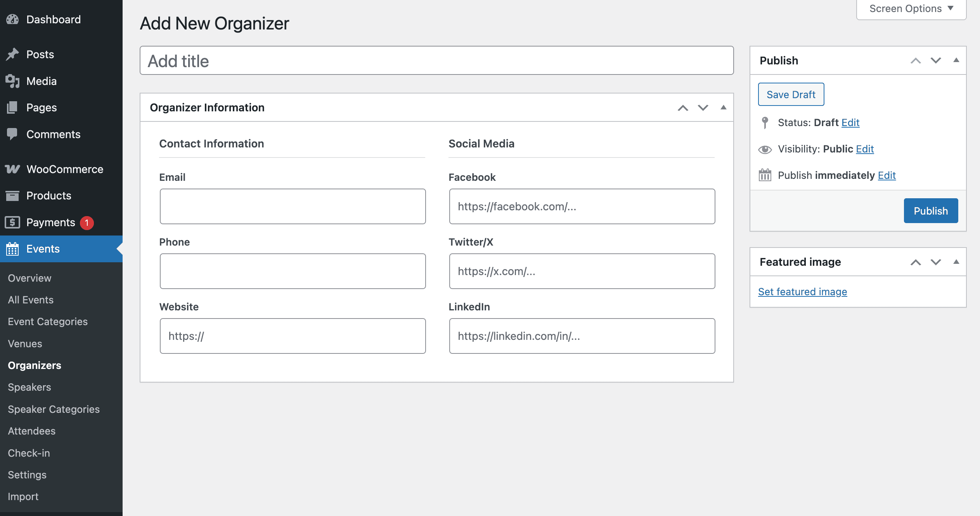Move Featured image box down
This screenshot has height=516, width=980.
[936, 262]
